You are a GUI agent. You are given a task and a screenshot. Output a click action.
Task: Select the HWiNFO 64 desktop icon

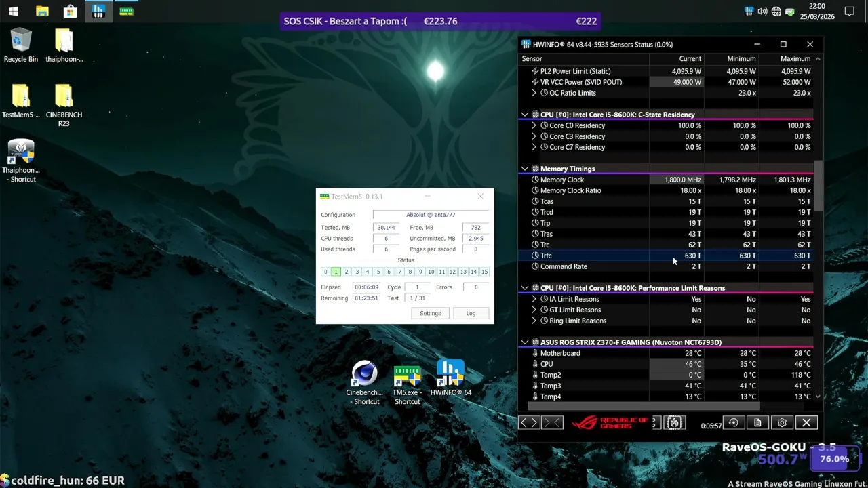pyautogui.click(x=450, y=378)
